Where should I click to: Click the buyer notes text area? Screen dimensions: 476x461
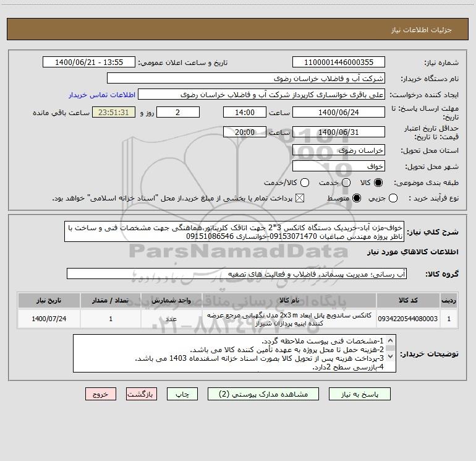[234, 353]
